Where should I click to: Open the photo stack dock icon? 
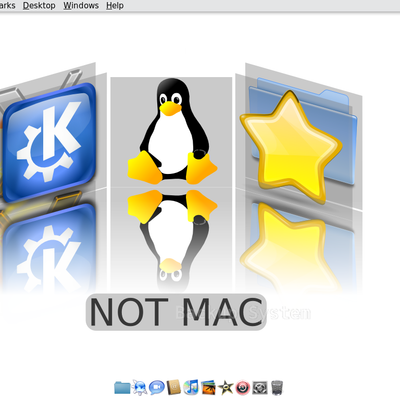coord(208,388)
